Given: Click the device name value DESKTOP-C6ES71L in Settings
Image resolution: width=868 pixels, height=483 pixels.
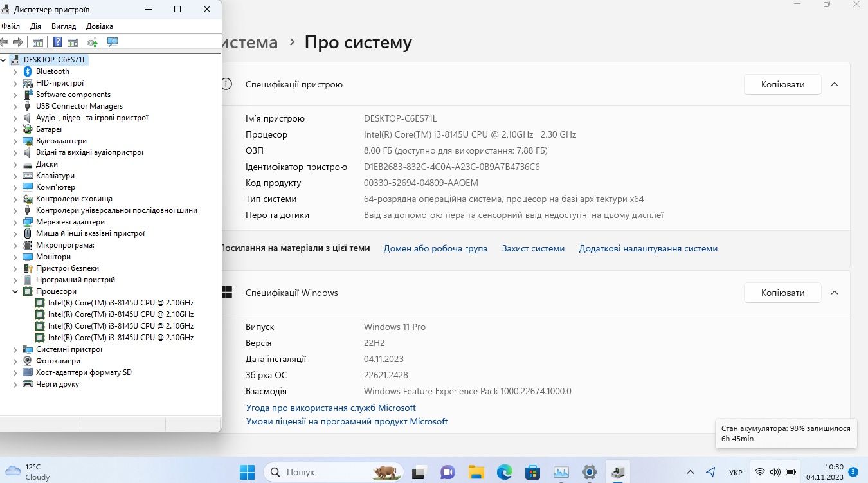Looking at the screenshot, I should tap(400, 118).
